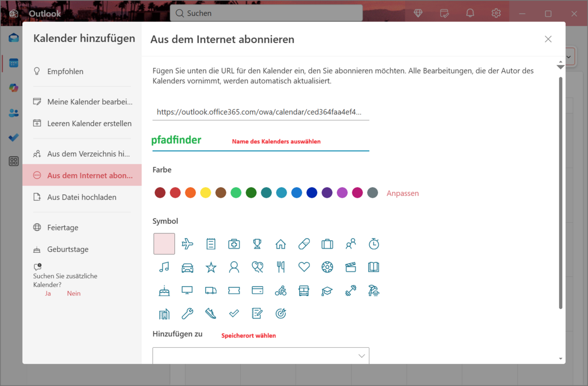Switch to 'Aus Datei hochladen'
The width and height of the screenshot is (588, 386).
click(81, 197)
